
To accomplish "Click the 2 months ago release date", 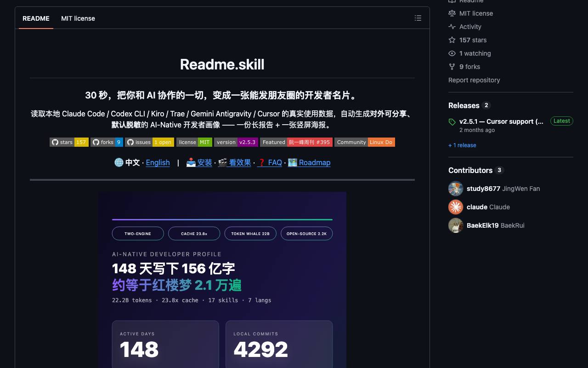I will [x=477, y=130].
